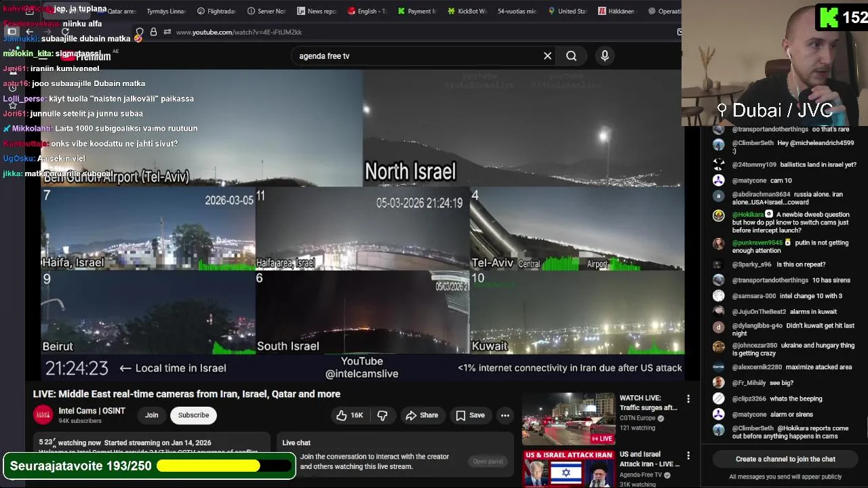
Task: Click the 'Open panel' live chat button
Action: tap(488, 462)
